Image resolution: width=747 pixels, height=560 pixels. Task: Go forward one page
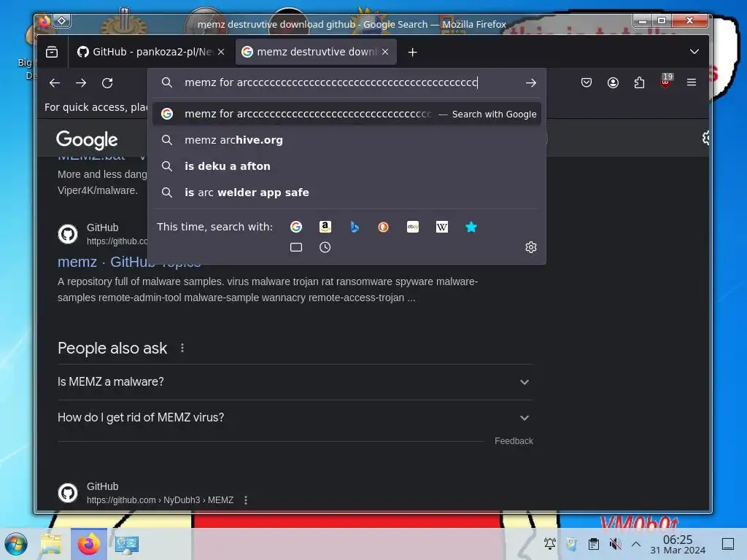tap(81, 83)
